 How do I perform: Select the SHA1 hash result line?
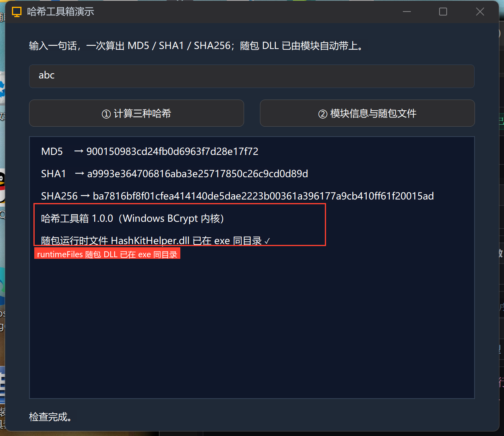(x=175, y=174)
